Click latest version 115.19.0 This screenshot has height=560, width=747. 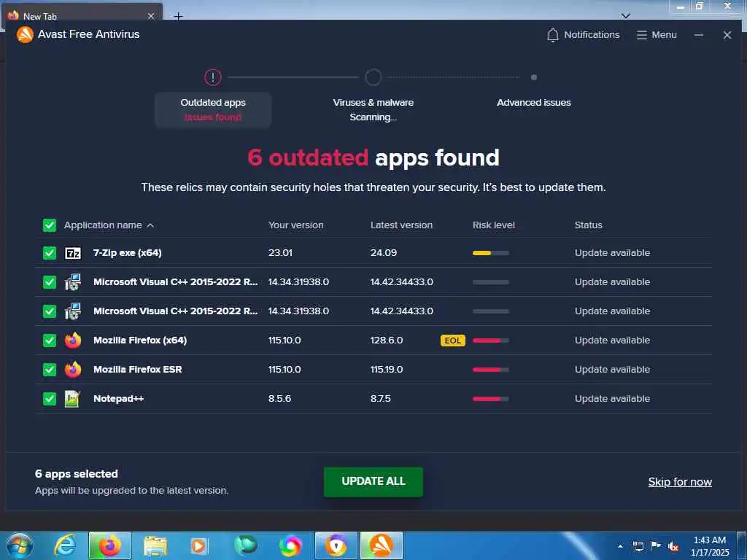[387, 370]
